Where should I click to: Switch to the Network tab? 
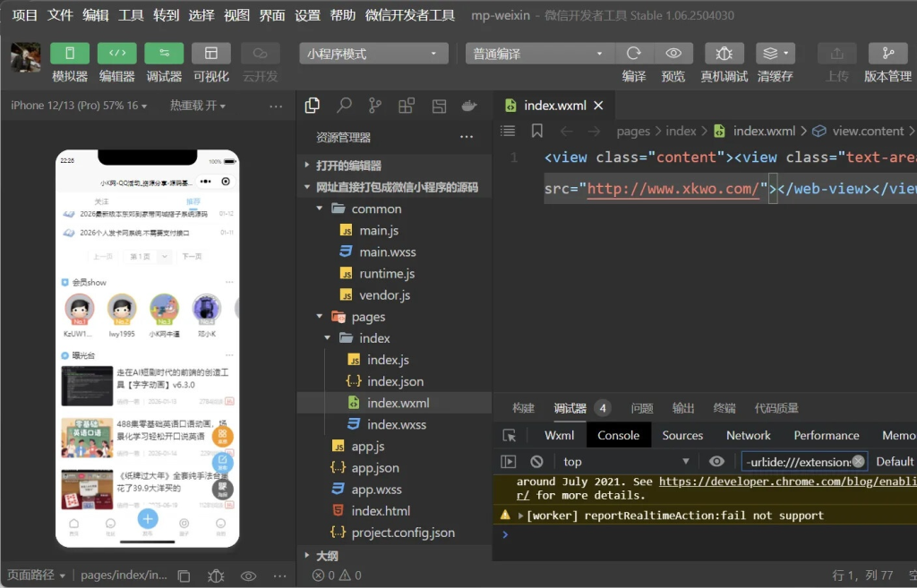coord(748,436)
